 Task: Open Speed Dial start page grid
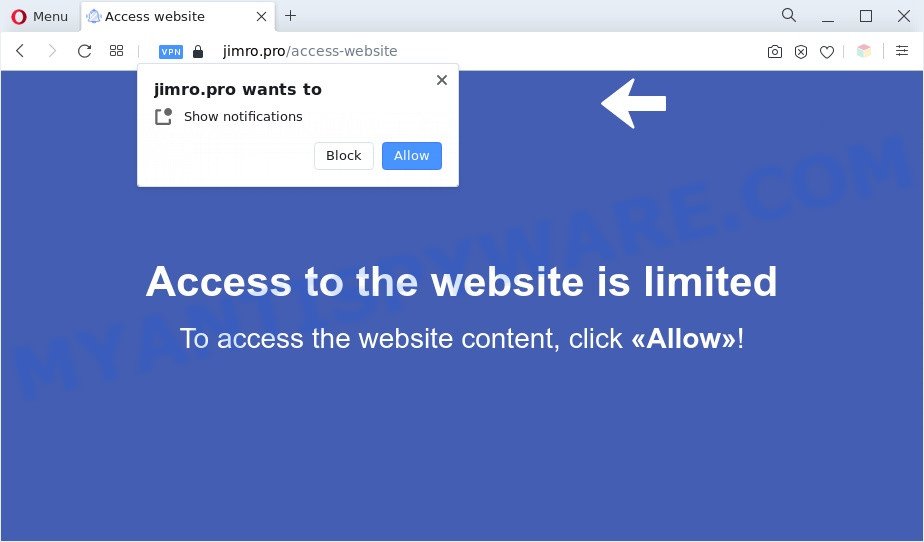(116, 51)
